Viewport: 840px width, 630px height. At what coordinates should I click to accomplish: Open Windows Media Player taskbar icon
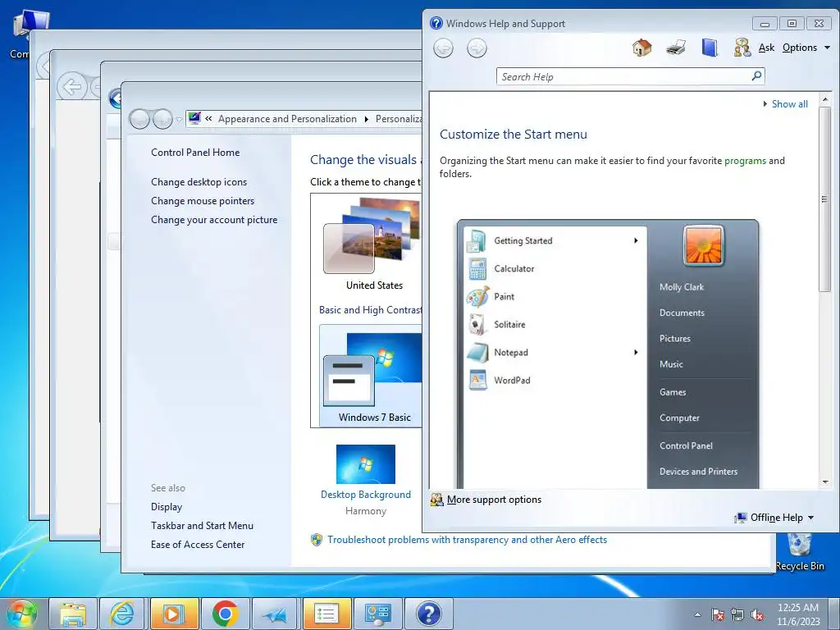[x=174, y=614]
